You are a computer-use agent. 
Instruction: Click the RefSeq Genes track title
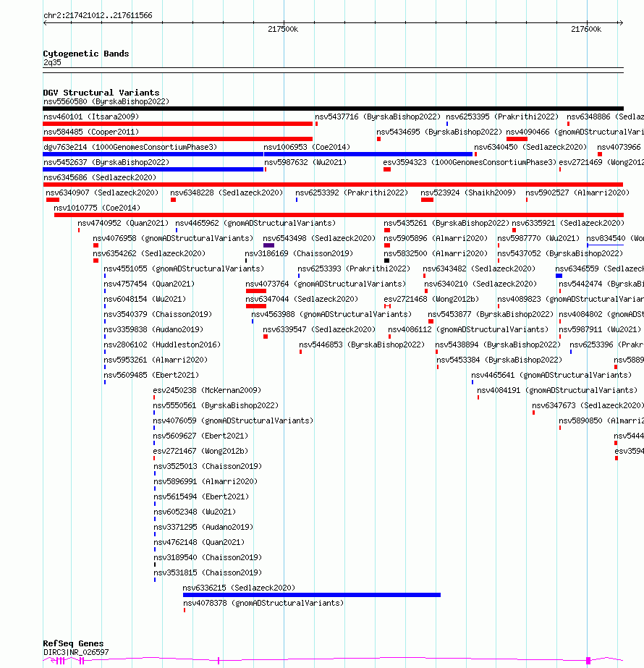[x=73, y=643]
